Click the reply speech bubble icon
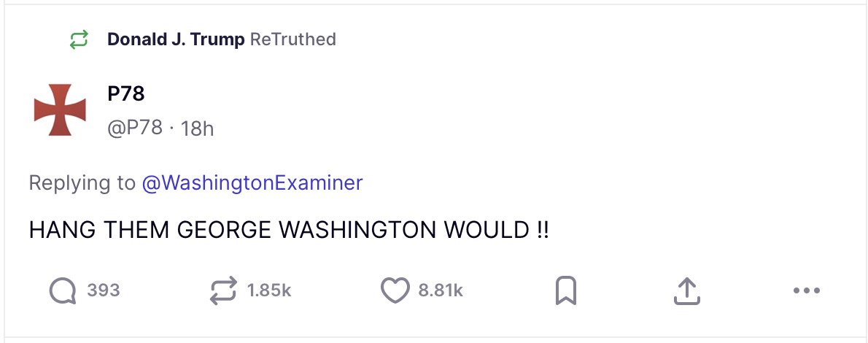Image resolution: width=868 pixels, height=343 pixels. (63, 291)
